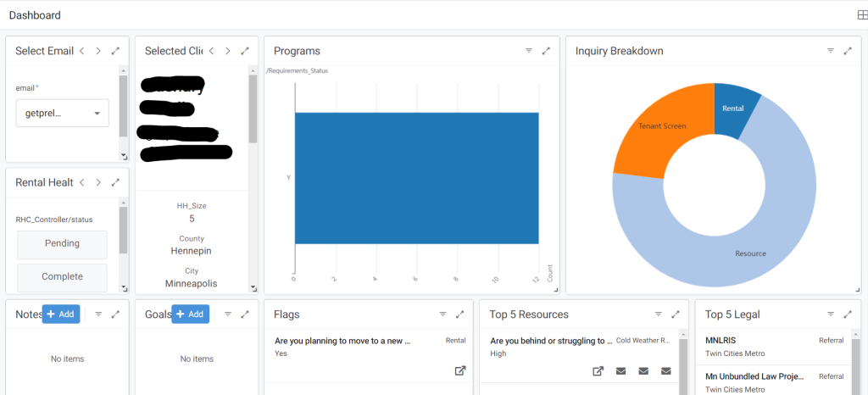Image resolution: width=868 pixels, height=395 pixels.
Task: Click the blue Programs bar
Action: click(x=416, y=178)
